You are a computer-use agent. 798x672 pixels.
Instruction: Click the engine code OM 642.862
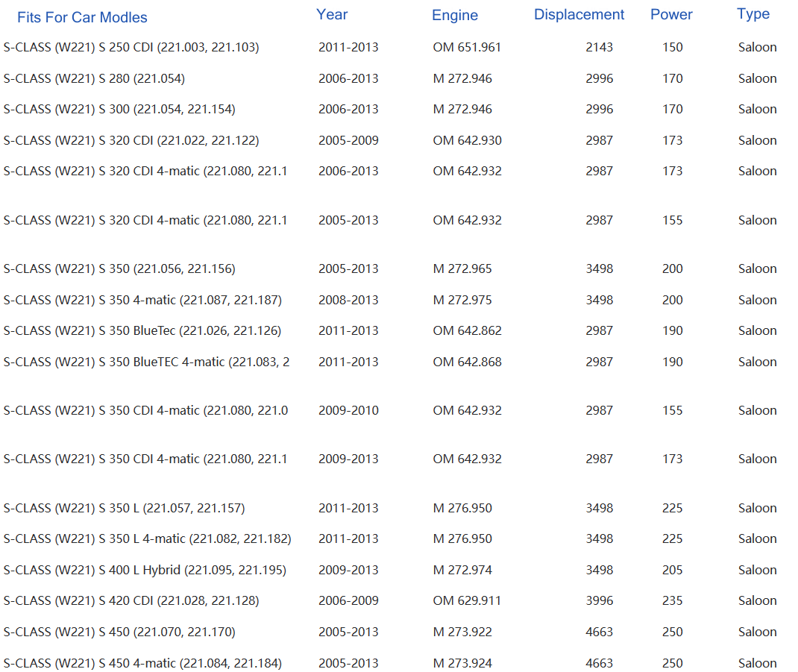pos(467,331)
